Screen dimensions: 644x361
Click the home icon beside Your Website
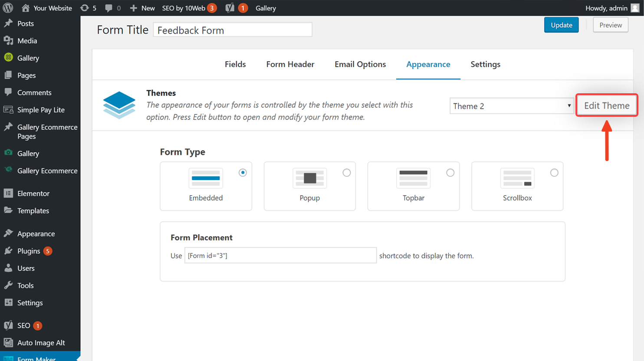pos(26,8)
